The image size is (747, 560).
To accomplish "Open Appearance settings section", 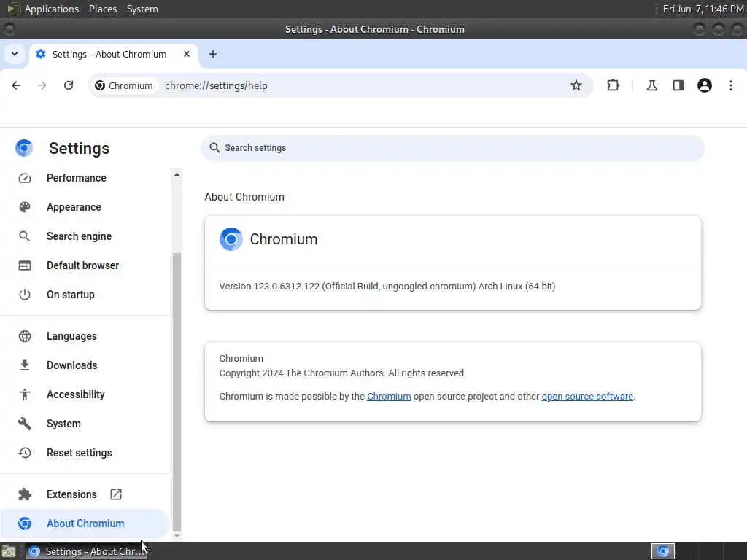I will 74,207.
